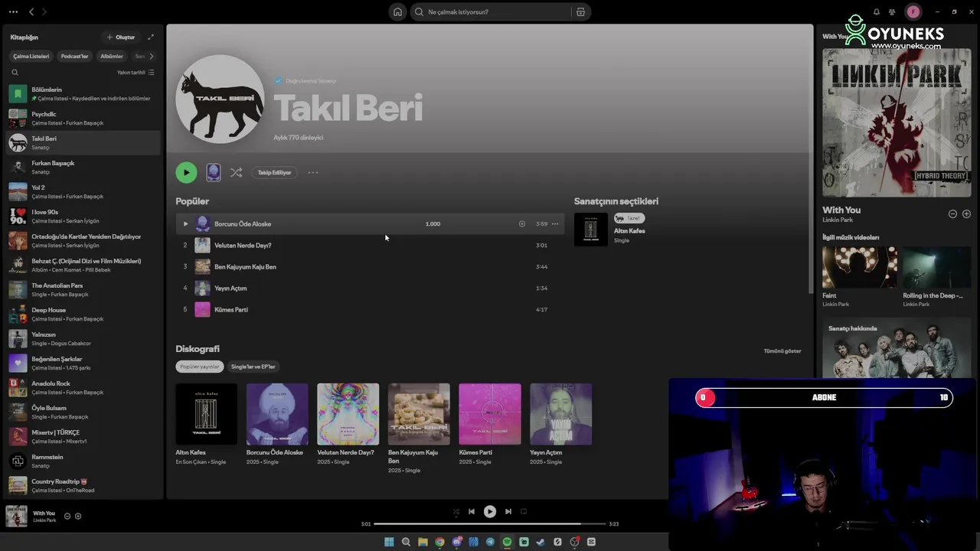980x551 pixels.
Task: Play Takıl Beri with green play button
Action: [186, 172]
